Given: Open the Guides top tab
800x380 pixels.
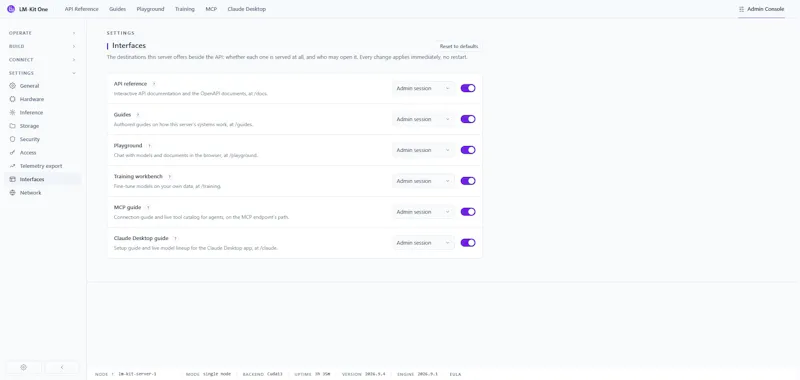Looking at the screenshot, I should pyautogui.click(x=117, y=9).
